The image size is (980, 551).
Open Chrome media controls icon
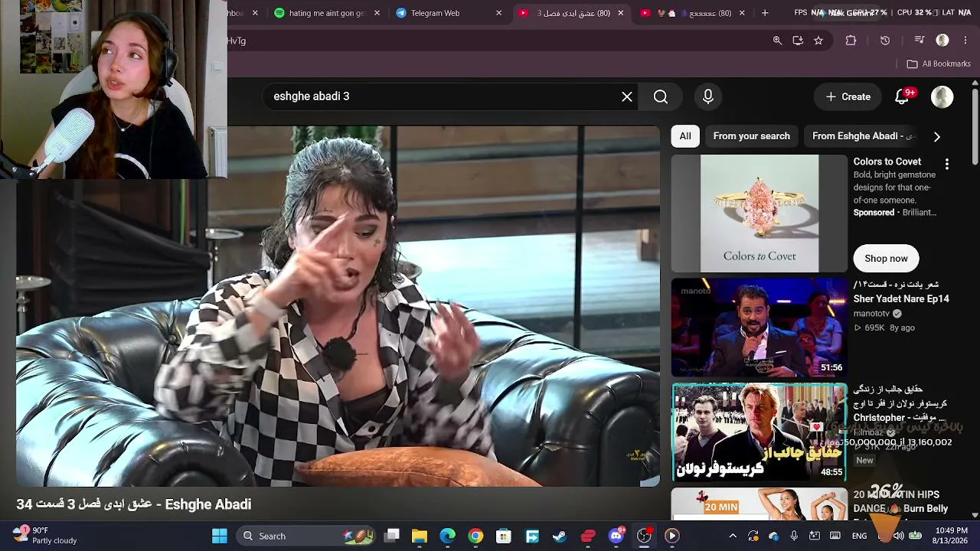click(x=920, y=41)
